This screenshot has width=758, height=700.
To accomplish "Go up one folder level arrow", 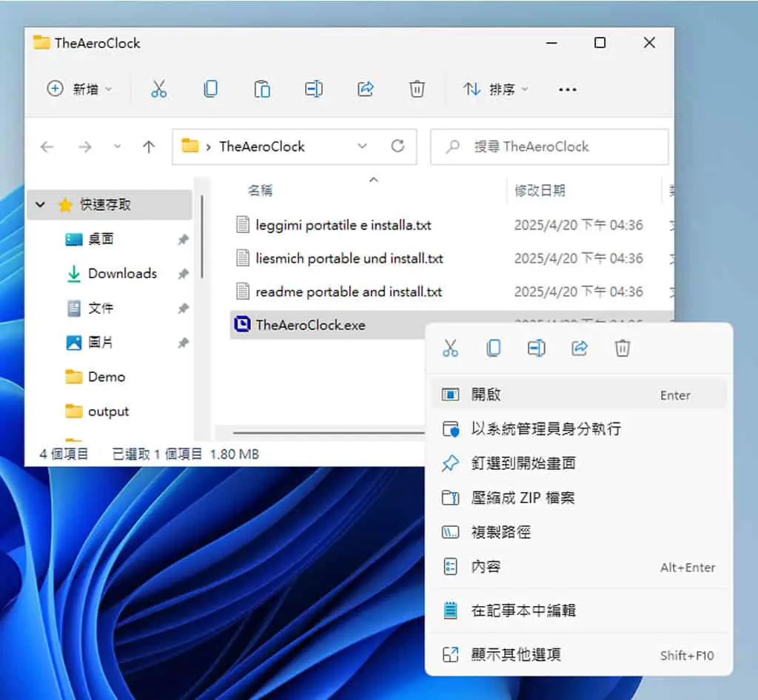I will pyautogui.click(x=149, y=147).
